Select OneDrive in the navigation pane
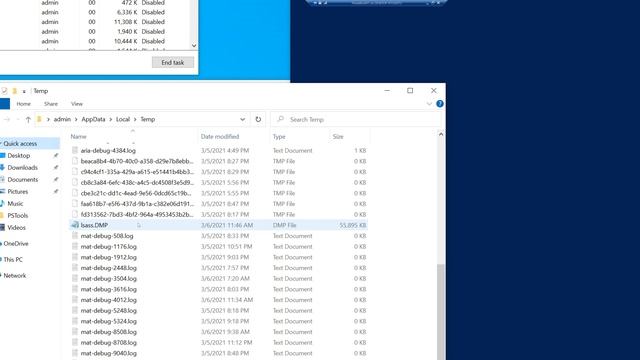 coord(16,243)
